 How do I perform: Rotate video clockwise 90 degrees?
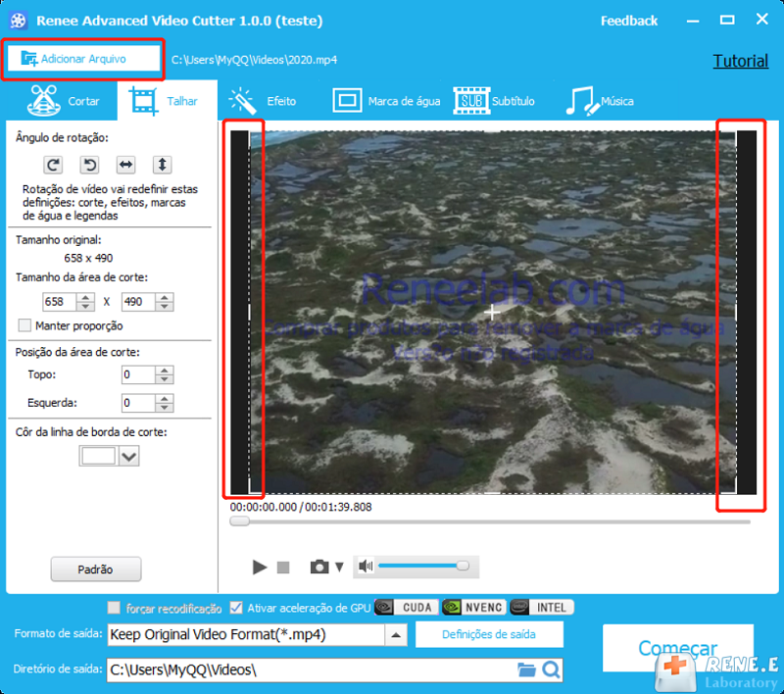[53, 165]
